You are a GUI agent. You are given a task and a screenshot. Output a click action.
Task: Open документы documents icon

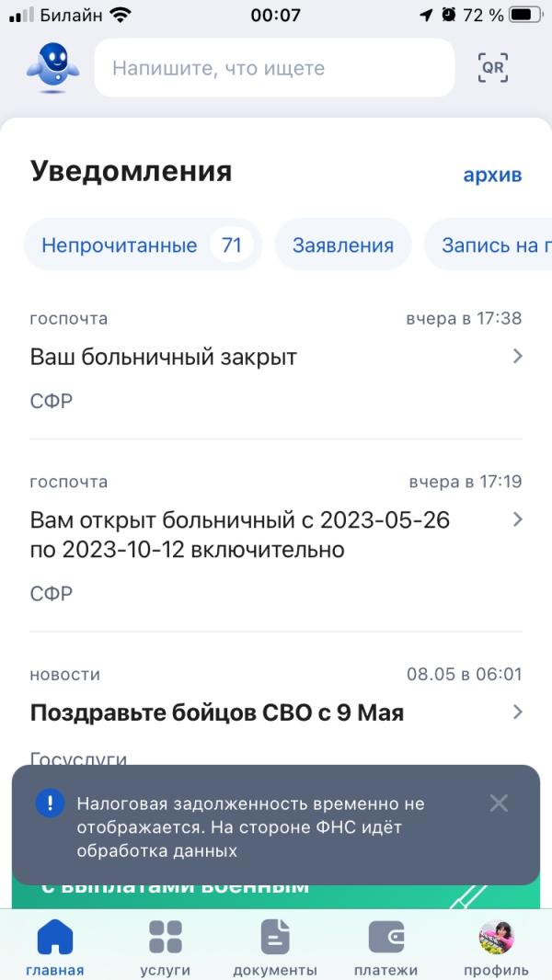tap(275, 937)
